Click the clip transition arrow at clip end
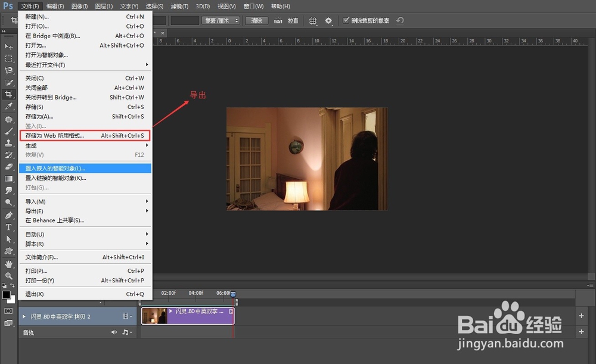596x364 pixels. tap(231, 311)
